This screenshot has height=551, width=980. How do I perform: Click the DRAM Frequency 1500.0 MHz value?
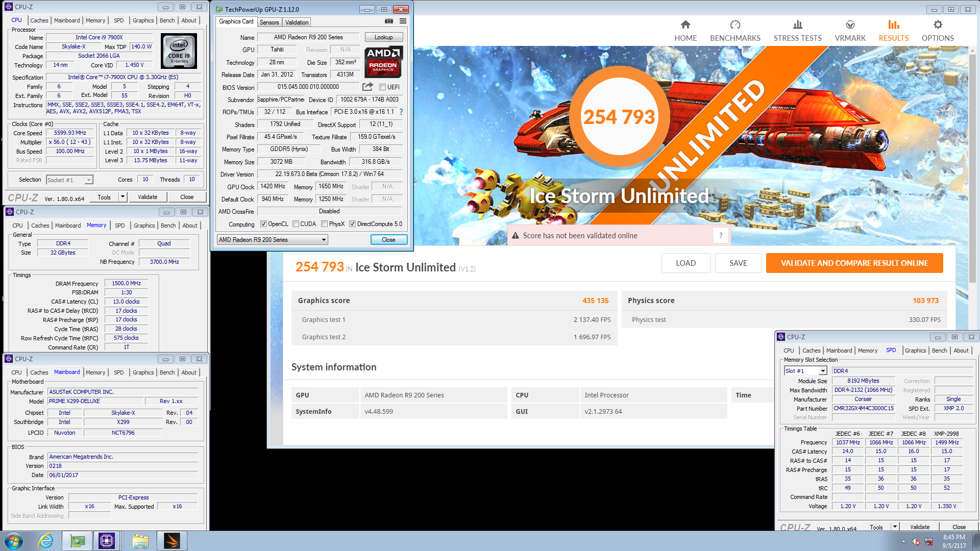(x=126, y=284)
